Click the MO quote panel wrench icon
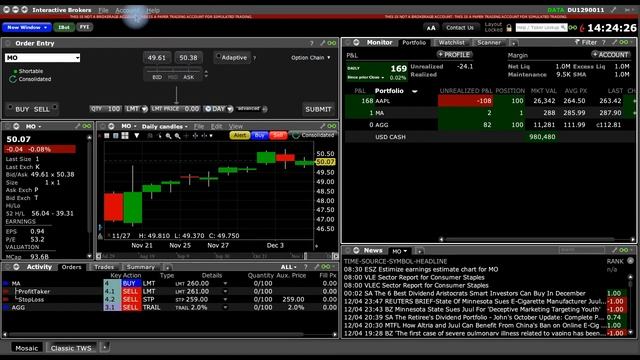640x360 pixels. pyautogui.click(x=78, y=126)
